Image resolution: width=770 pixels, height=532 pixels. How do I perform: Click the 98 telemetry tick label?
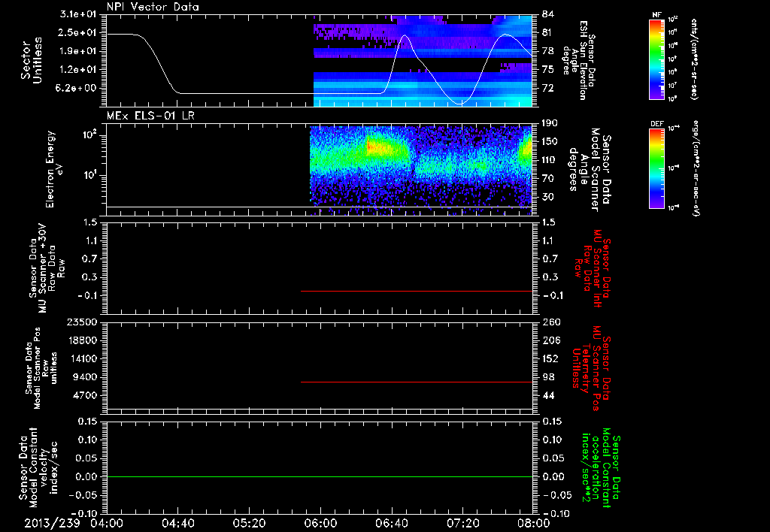tap(548, 377)
